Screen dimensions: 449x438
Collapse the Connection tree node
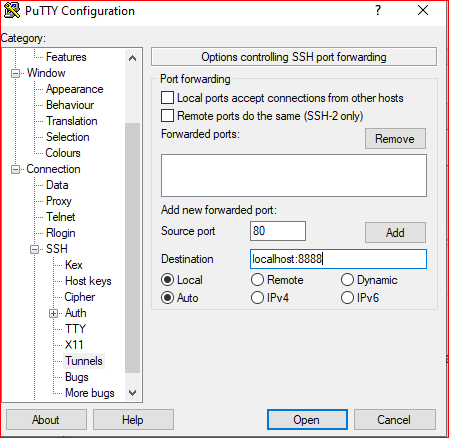pos(15,169)
